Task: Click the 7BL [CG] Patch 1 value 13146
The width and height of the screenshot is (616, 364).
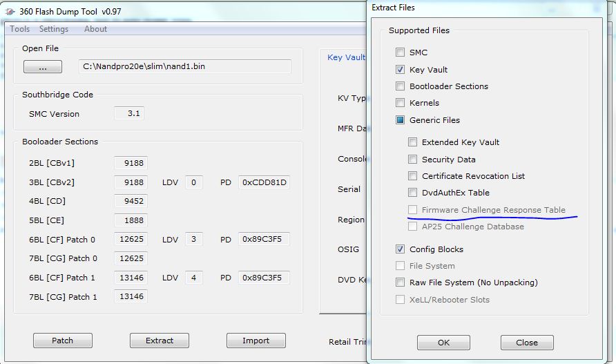Action: click(x=131, y=296)
